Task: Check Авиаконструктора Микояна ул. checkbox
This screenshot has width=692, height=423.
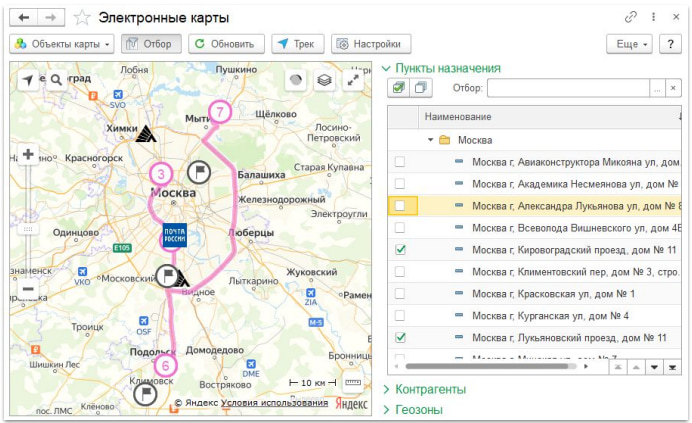Action: click(400, 162)
